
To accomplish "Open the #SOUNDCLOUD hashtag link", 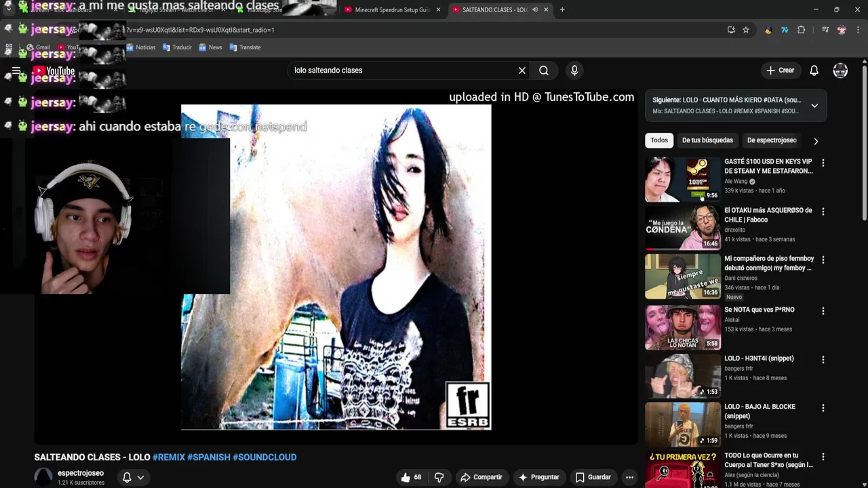I will tap(264, 457).
